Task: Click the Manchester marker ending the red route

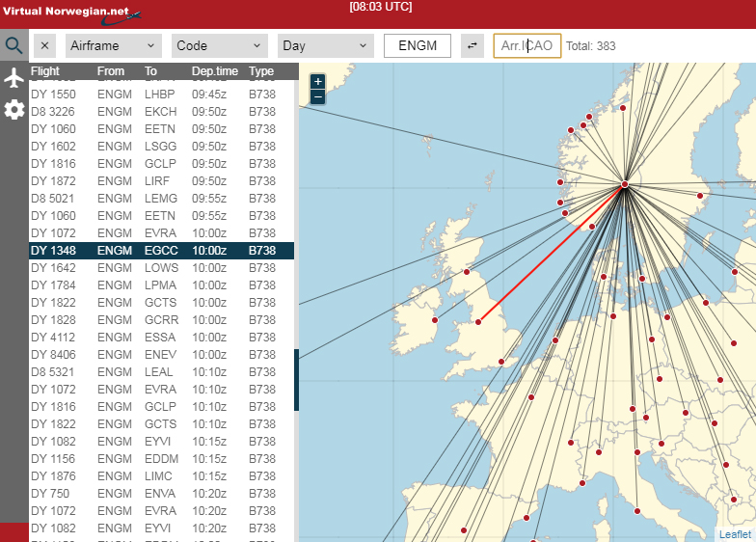Action: click(478, 322)
